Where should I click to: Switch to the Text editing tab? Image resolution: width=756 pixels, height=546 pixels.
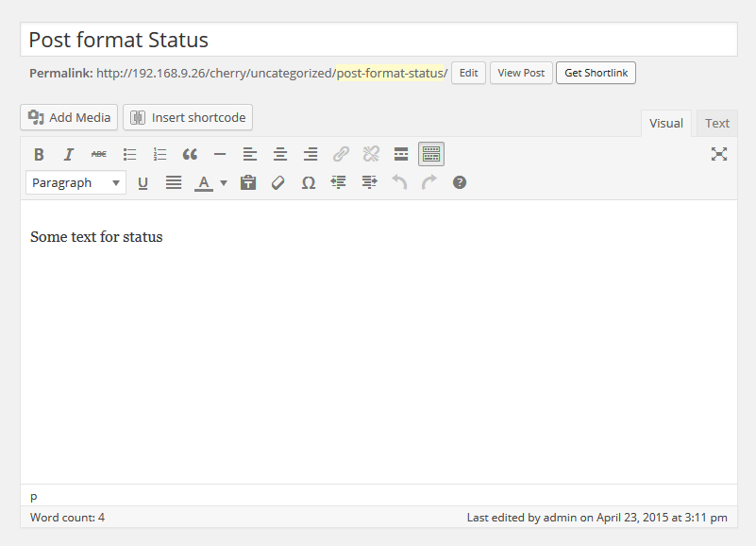coord(716,123)
